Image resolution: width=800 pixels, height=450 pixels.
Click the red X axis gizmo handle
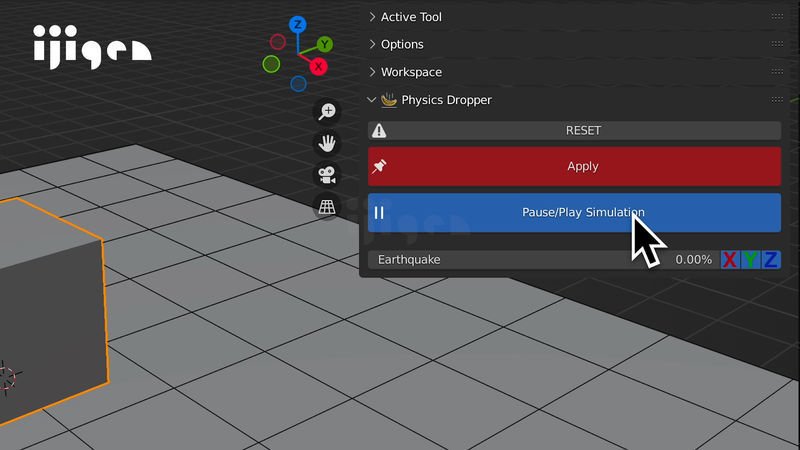point(318,66)
